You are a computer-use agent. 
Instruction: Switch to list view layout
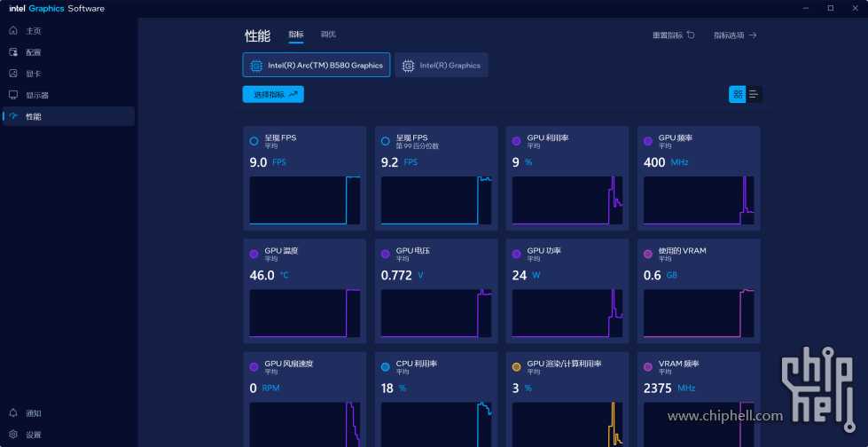click(x=754, y=94)
